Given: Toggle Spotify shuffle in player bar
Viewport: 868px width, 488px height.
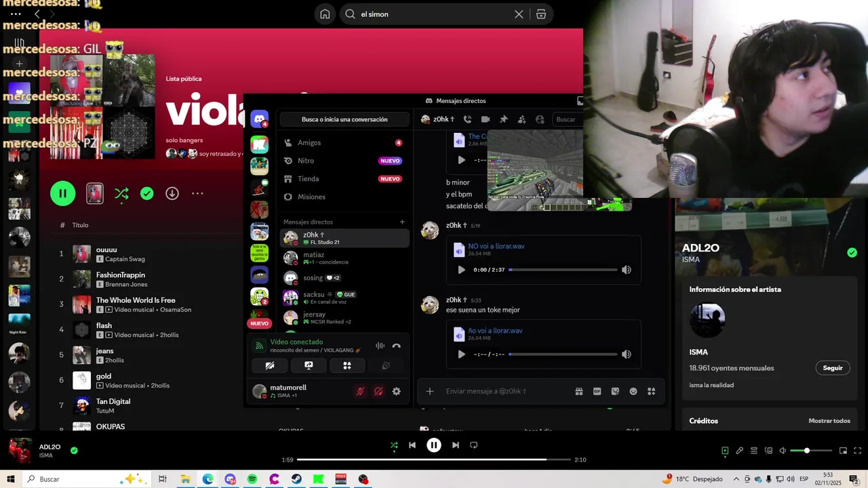Looking at the screenshot, I should point(394,445).
